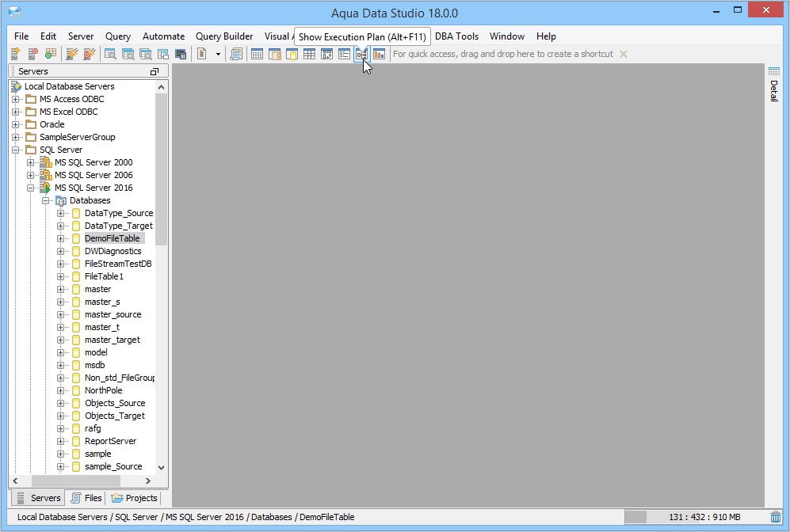Click the first blue table grid icon
Image resolution: width=790 pixels, height=532 pixels.
257,54
